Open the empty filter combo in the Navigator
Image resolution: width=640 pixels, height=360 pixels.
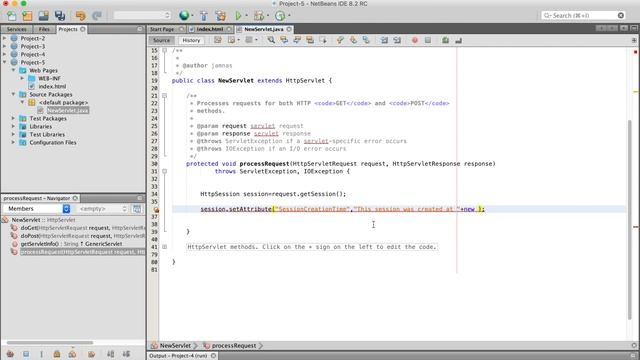point(103,209)
